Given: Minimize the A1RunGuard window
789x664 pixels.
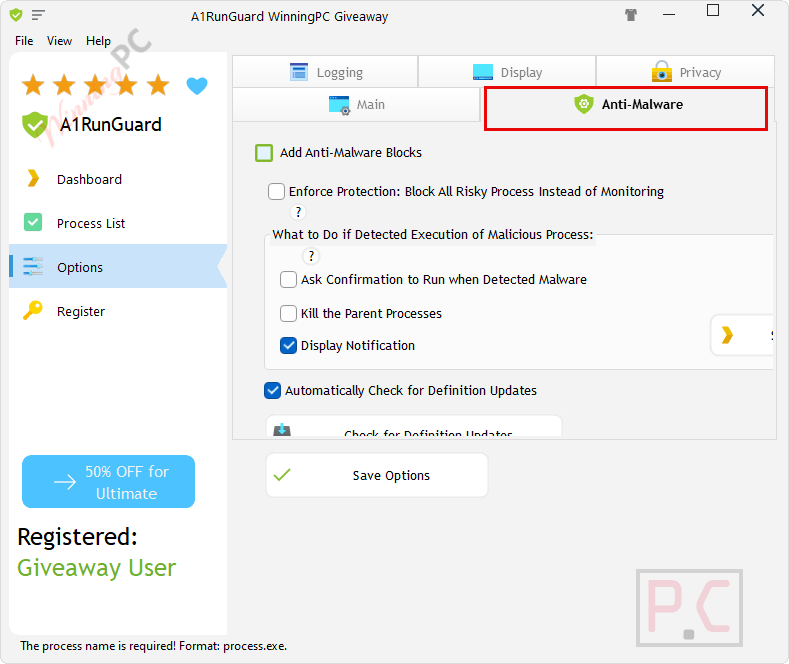Looking at the screenshot, I should click(669, 14).
